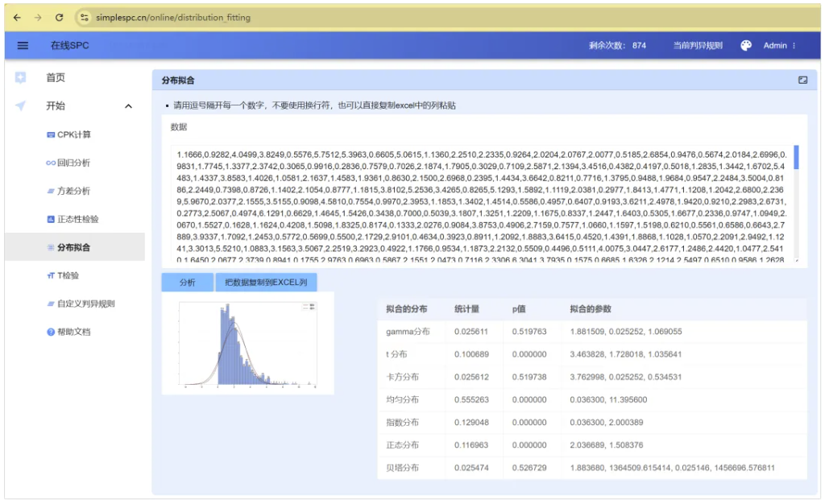This screenshot has width=825, height=504.
Task: Click the theme palette icon
Action: (x=745, y=46)
